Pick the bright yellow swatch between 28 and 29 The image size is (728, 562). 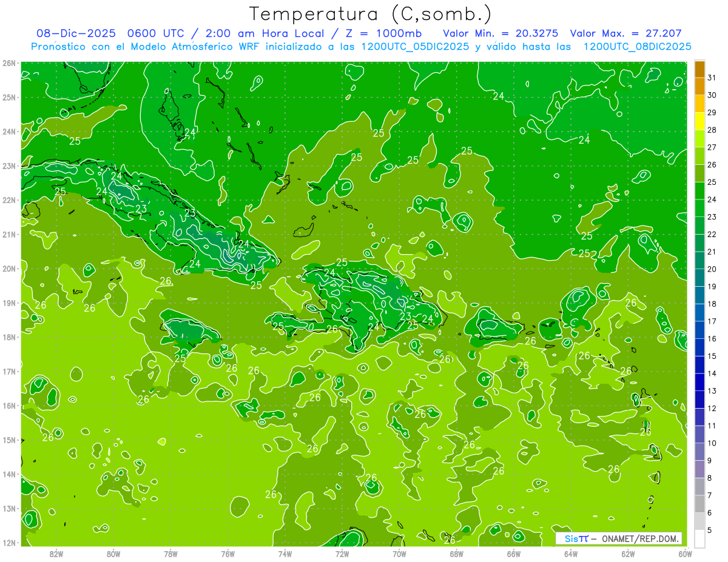point(699,121)
